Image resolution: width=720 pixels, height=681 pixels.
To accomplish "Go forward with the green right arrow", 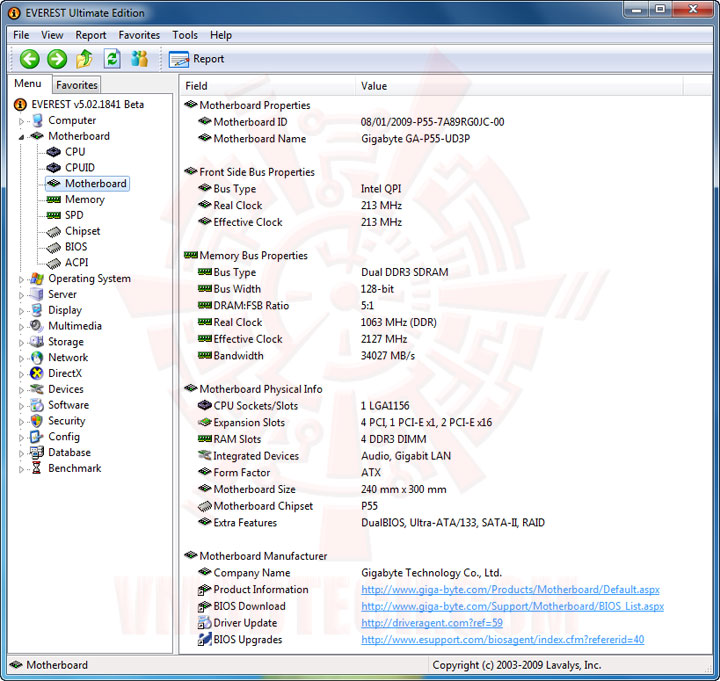I will click(x=57, y=59).
